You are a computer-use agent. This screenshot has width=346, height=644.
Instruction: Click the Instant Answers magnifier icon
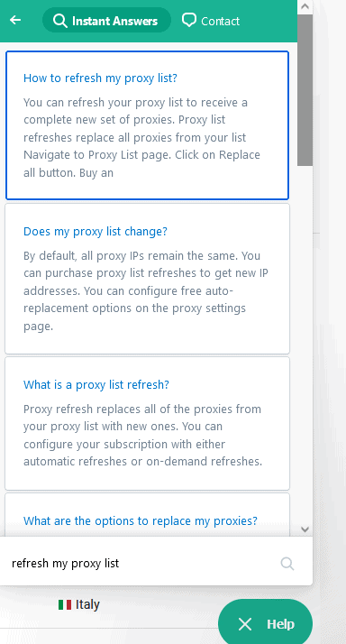pyautogui.click(x=60, y=21)
